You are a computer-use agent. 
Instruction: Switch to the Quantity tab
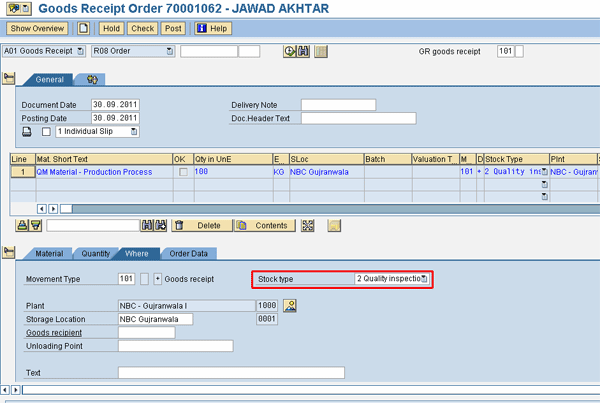pos(96,253)
